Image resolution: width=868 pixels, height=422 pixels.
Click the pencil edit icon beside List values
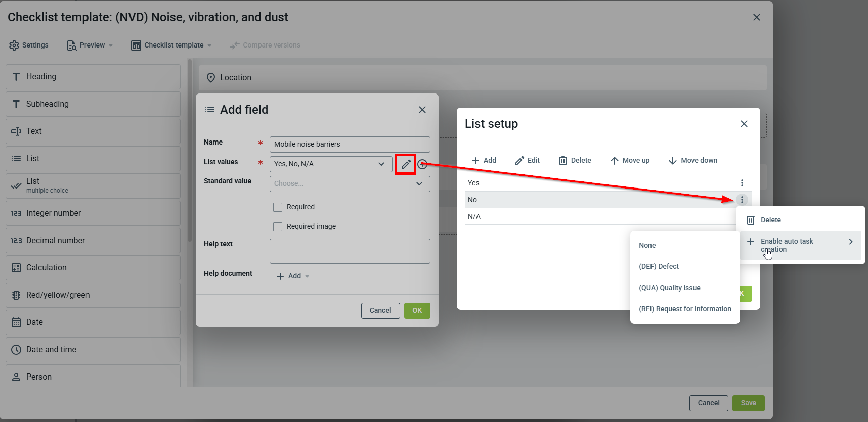tap(406, 164)
